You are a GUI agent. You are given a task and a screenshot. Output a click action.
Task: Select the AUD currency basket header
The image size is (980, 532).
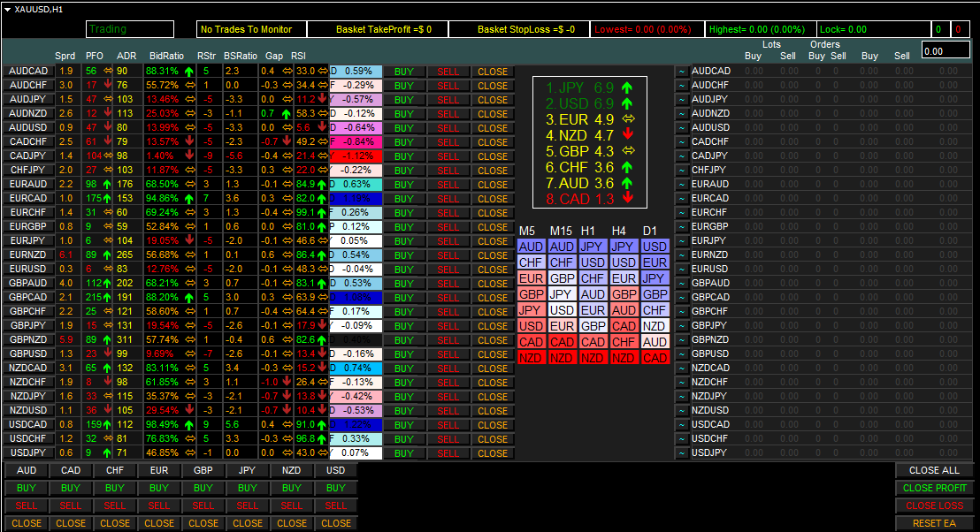[x=27, y=470]
